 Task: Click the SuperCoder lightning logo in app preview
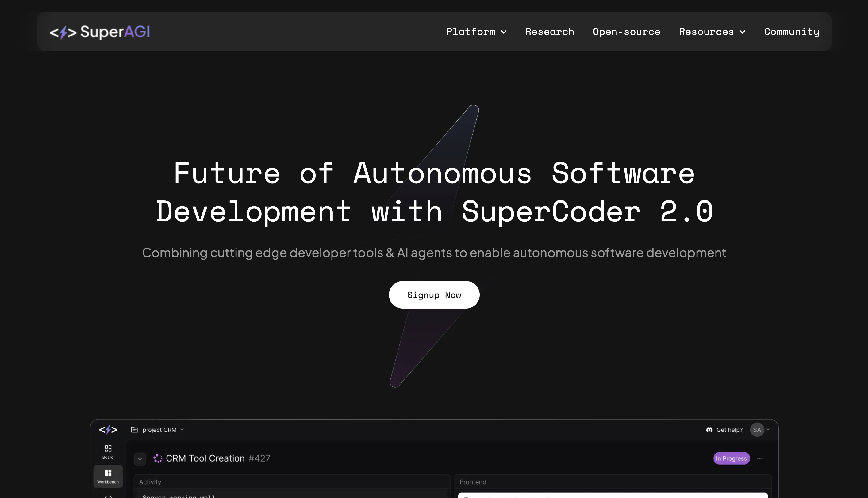pos(108,430)
